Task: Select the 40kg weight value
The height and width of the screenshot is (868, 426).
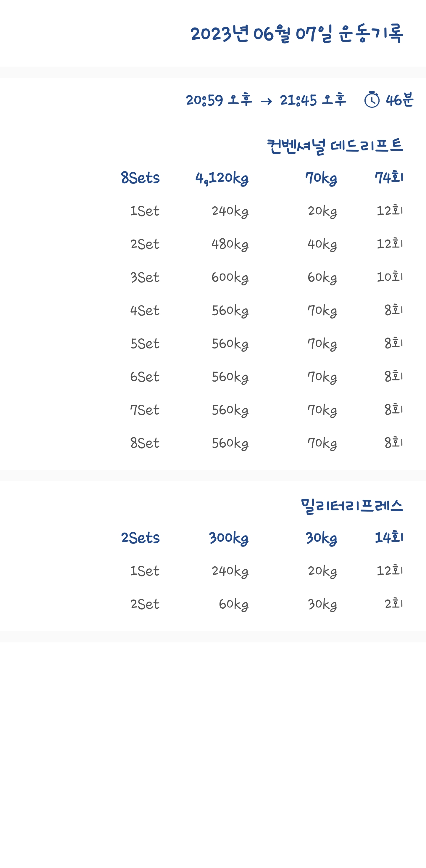Action: pos(322,244)
